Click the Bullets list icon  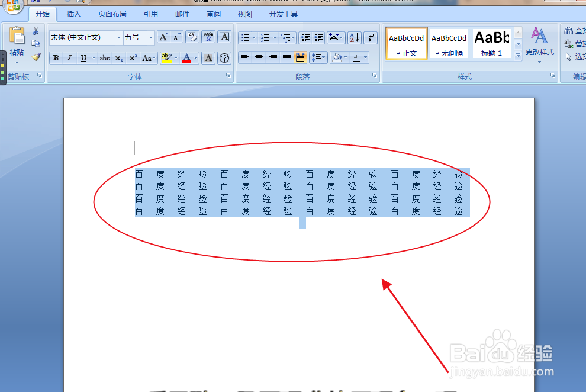[x=245, y=37]
